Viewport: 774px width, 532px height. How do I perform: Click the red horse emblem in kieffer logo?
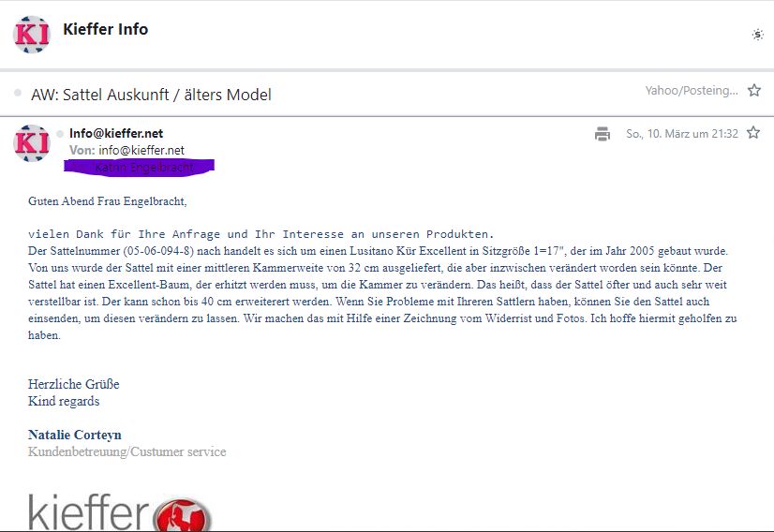[185, 516]
